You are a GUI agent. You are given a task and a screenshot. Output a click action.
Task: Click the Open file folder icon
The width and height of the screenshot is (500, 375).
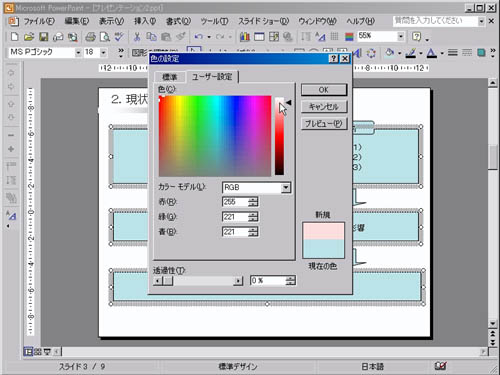click(x=29, y=36)
